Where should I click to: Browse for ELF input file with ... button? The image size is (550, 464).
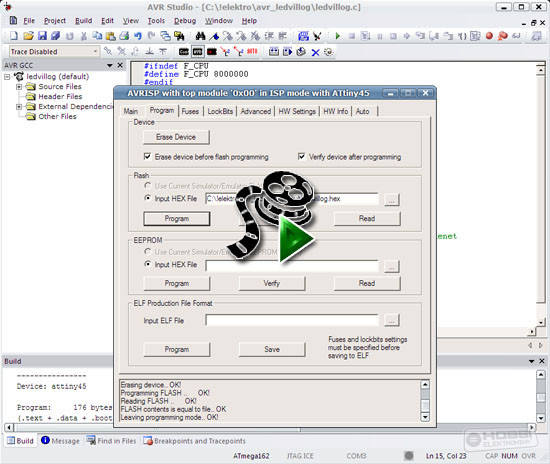tap(392, 320)
